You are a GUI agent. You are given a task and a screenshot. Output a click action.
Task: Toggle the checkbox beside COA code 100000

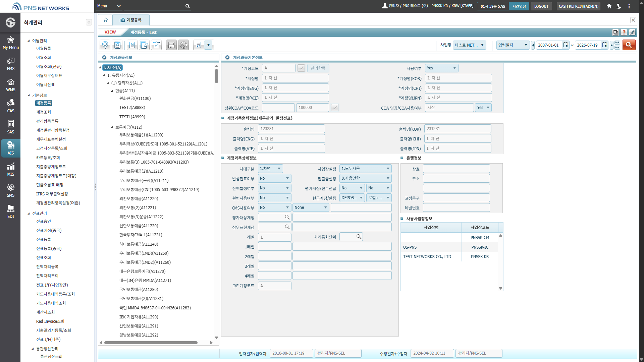tap(335, 108)
